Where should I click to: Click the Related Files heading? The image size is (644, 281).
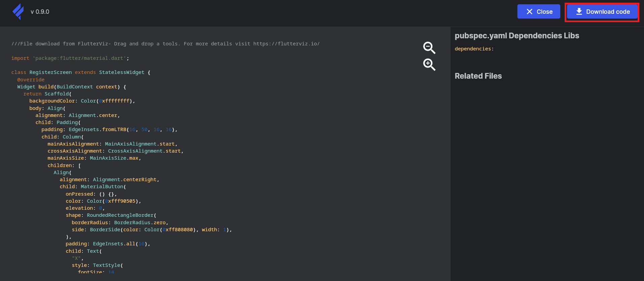click(478, 76)
